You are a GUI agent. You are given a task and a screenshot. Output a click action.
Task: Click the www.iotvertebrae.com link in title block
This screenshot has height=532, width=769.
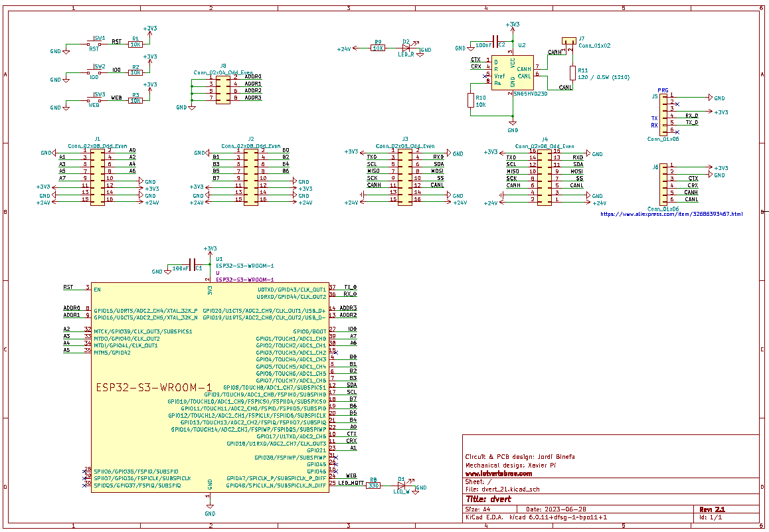(x=498, y=474)
